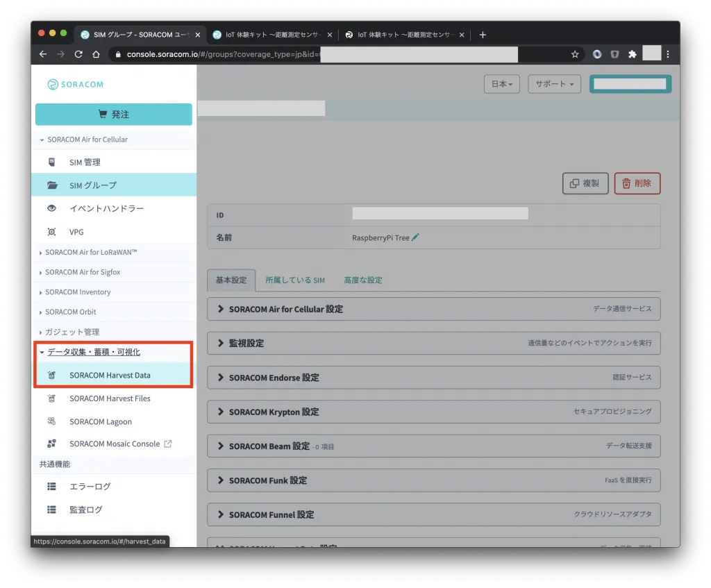Click the red 削除 button
Screen dimensions: 711x588
click(x=637, y=183)
